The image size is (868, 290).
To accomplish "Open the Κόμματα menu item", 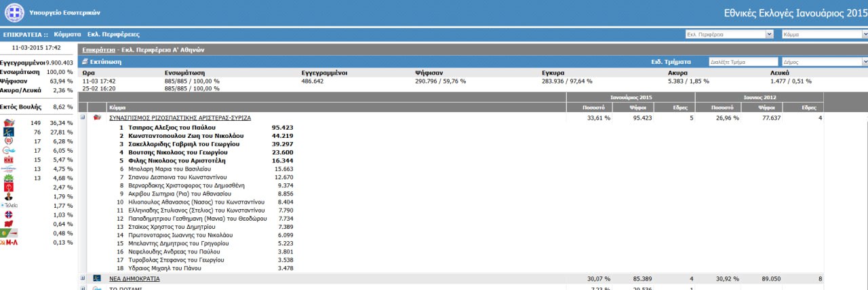I will click(67, 34).
